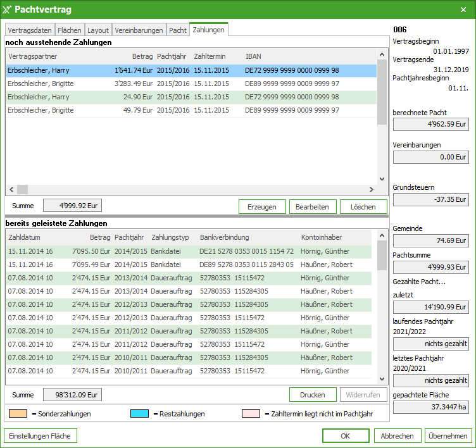This screenshot has width=476, height=448.
Task: Select the Erbschleicher, Brigitte 3'283.49 Eur row
Action: coord(190,84)
